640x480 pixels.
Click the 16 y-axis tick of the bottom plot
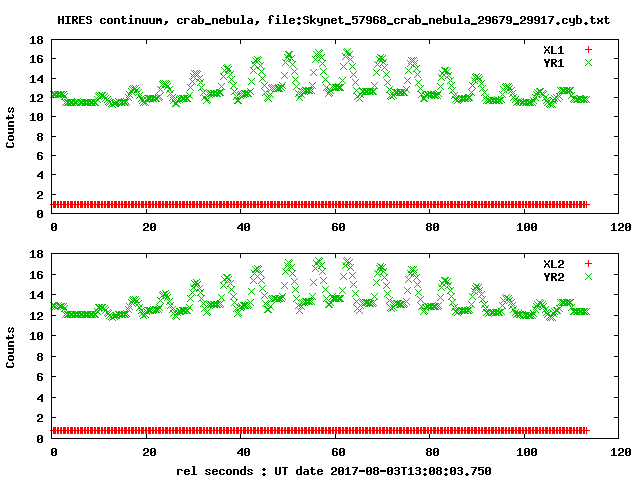tap(36, 275)
